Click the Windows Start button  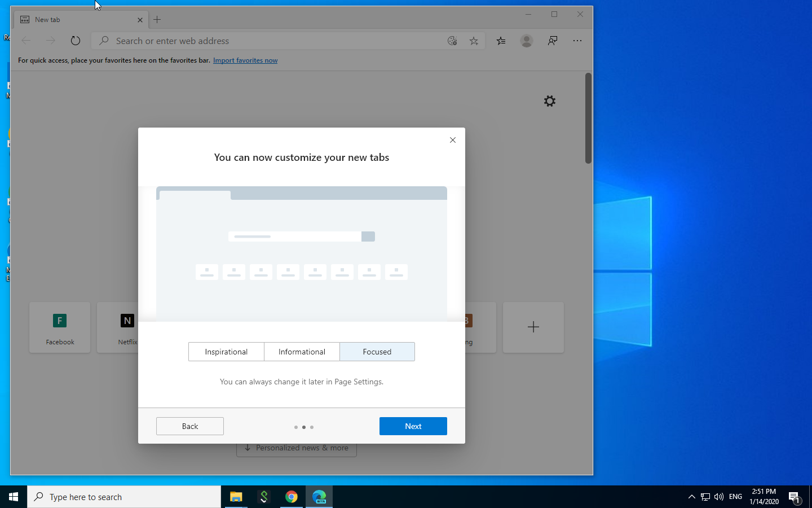pos(14,497)
